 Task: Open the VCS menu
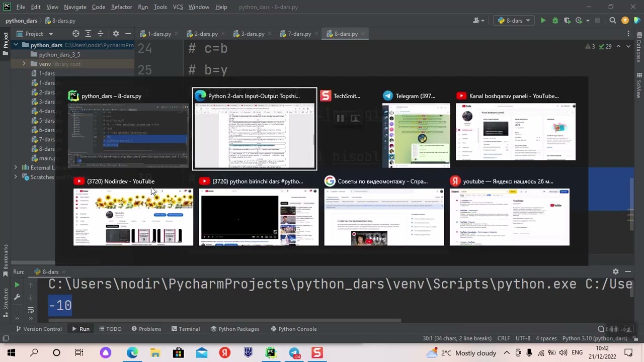[x=178, y=7]
